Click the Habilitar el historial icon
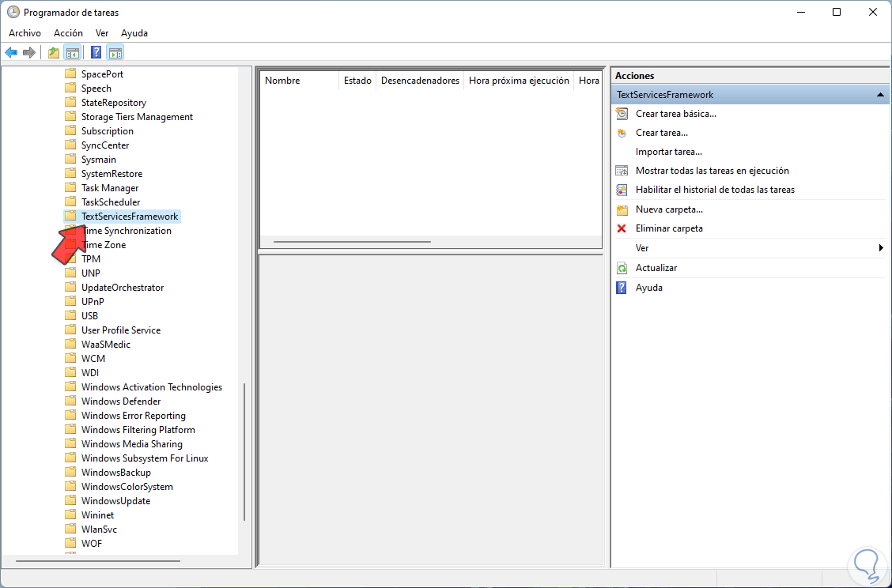The image size is (892, 588). [x=622, y=190]
